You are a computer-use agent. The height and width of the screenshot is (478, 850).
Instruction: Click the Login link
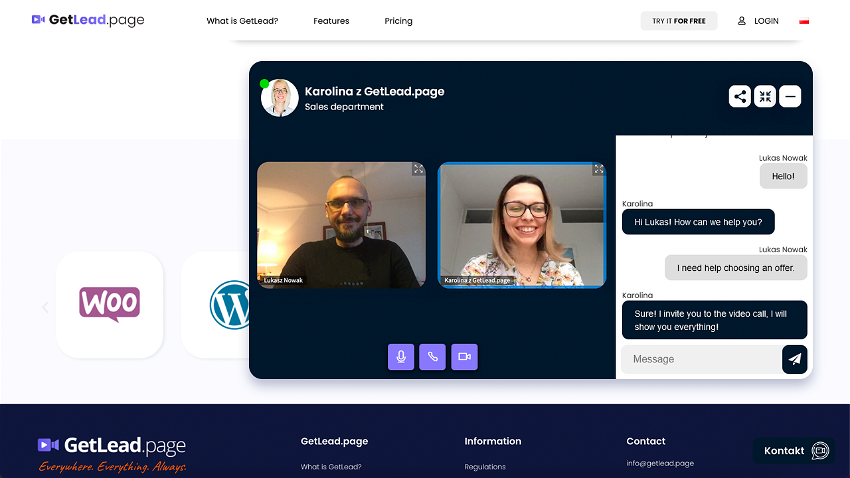tap(758, 21)
